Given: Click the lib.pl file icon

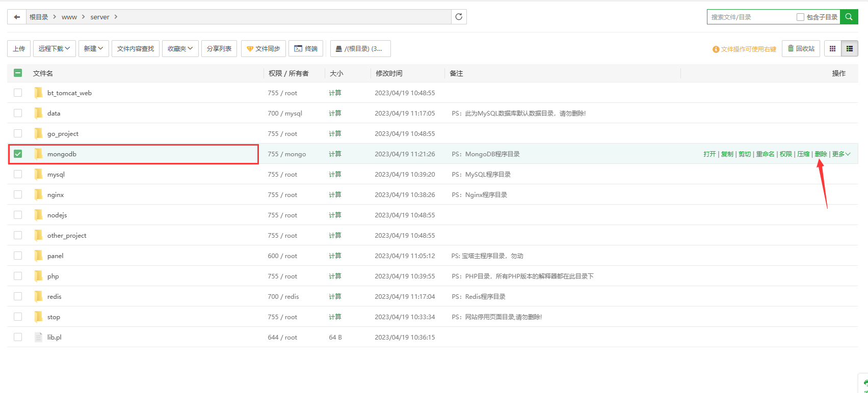Looking at the screenshot, I should (x=38, y=337).
